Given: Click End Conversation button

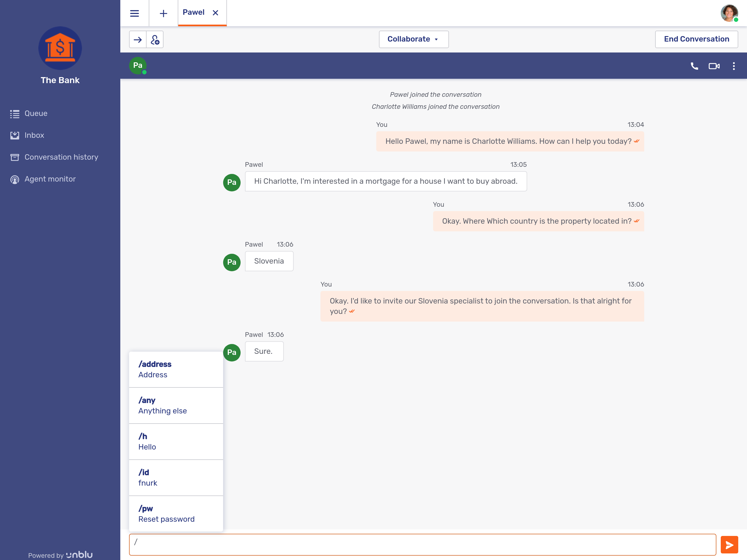Looking at the screenshot, I should coord(696,39).
